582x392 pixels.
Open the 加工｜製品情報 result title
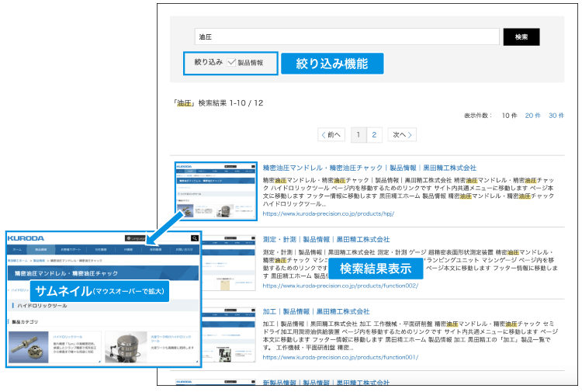tap(317, 311)
